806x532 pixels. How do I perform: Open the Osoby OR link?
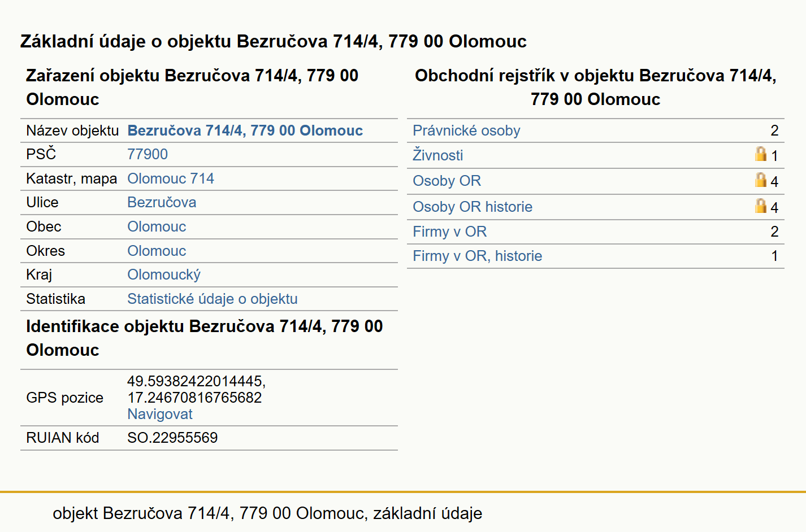click(x=447, y=181)
